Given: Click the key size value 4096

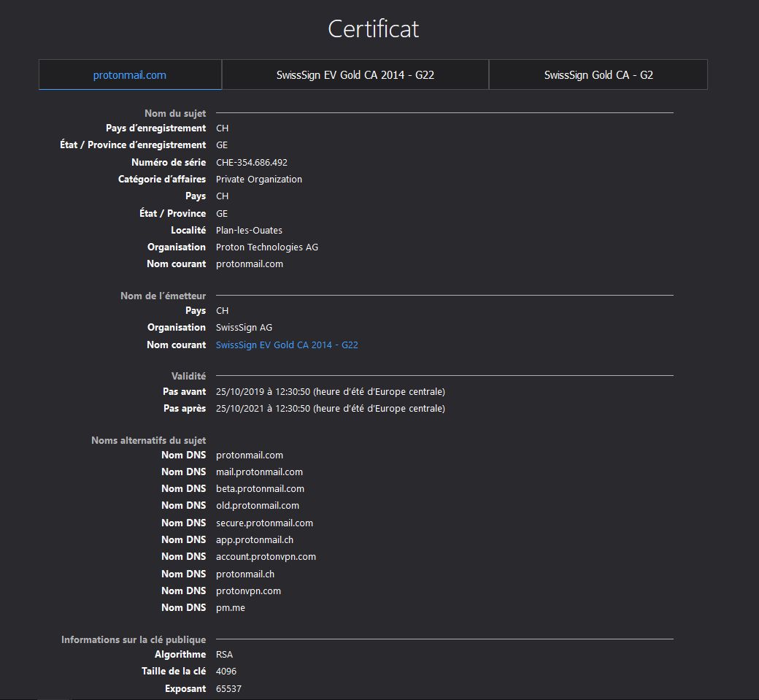Looking at the screenshot, I should click(226, 672).
